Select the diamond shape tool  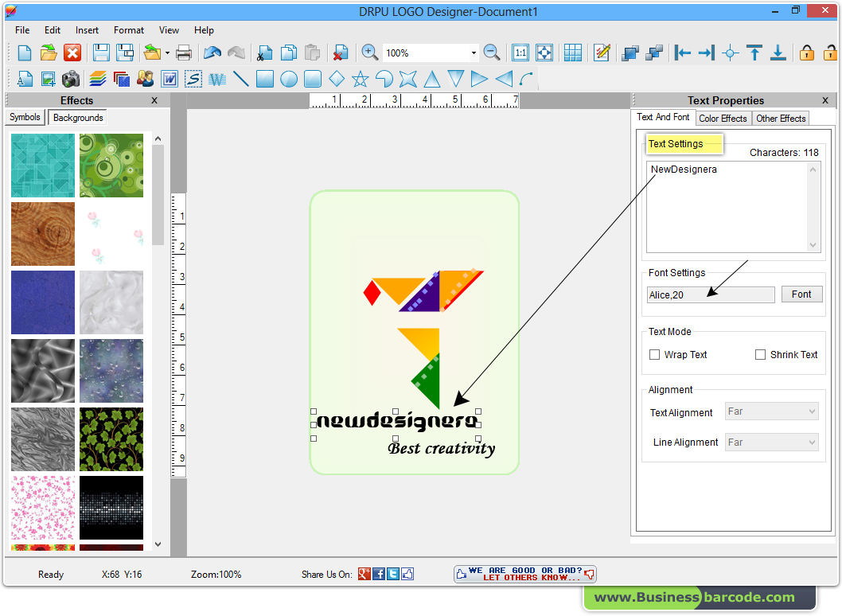pyautogui.click(x=337, y=78)
